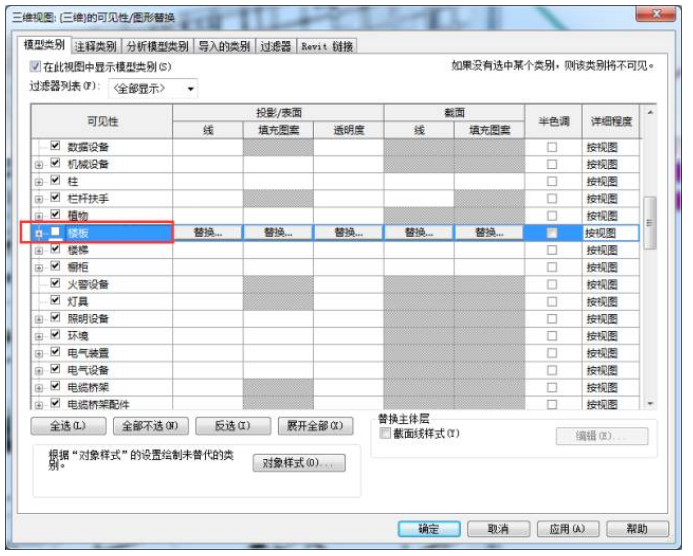This screenshot has height=556, width=693.
Task: Open the 过滤器 tab
Action: pos(275,46)
